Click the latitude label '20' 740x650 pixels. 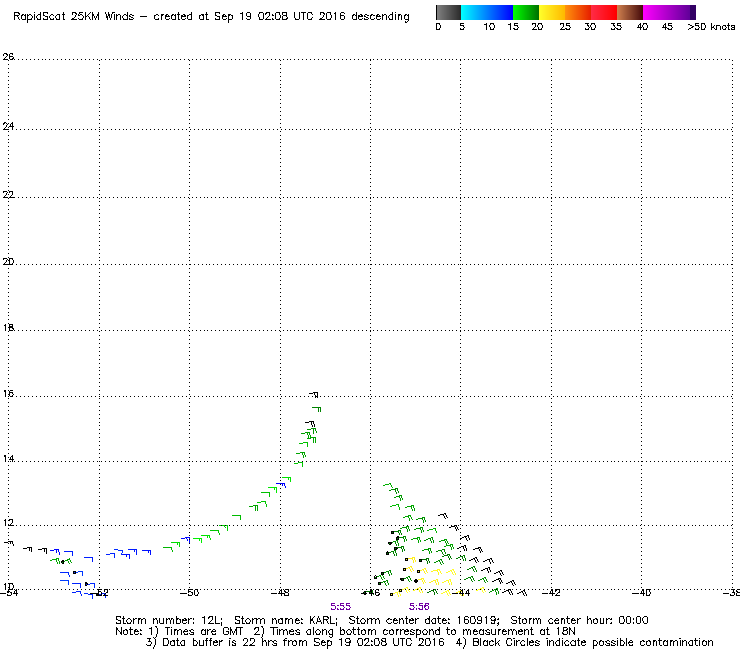pos(8,262)
